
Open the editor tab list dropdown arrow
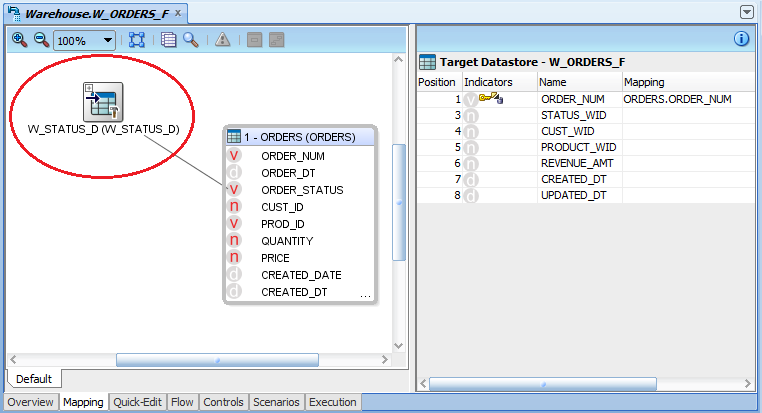tap(747, 12)
